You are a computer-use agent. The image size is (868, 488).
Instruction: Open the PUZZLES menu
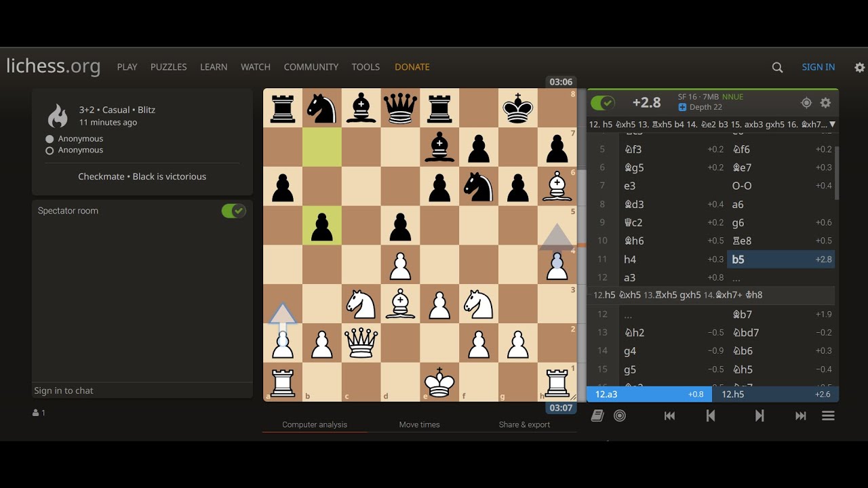(x=169, y=67)
